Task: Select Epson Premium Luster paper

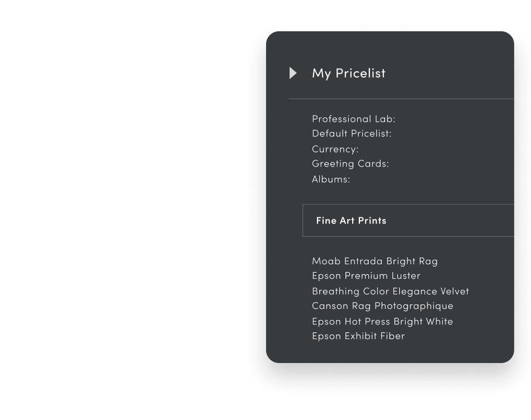Action: pyautogui.click(x=366, y=276)
